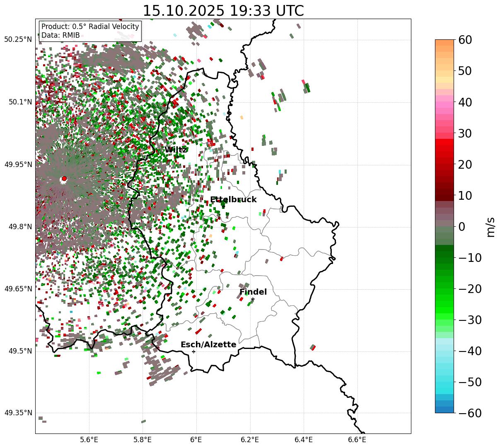
Task: Select the title '15.10.2025 19:33 UTC'
Action: click(x=223, y=11)
